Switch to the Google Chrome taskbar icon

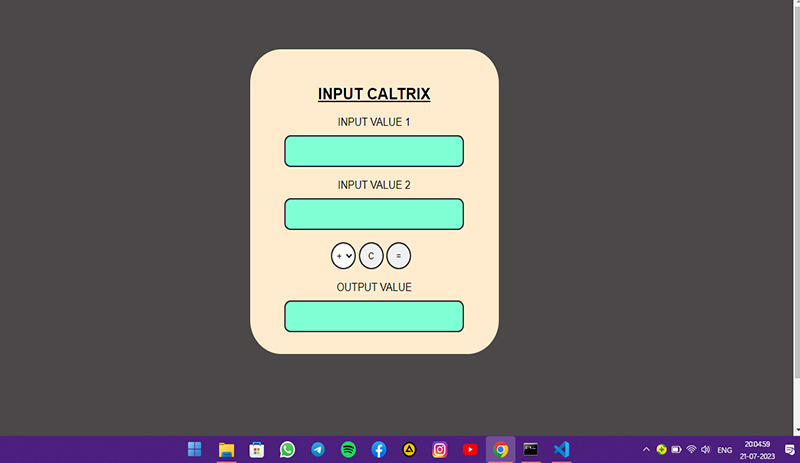(501, 449)
